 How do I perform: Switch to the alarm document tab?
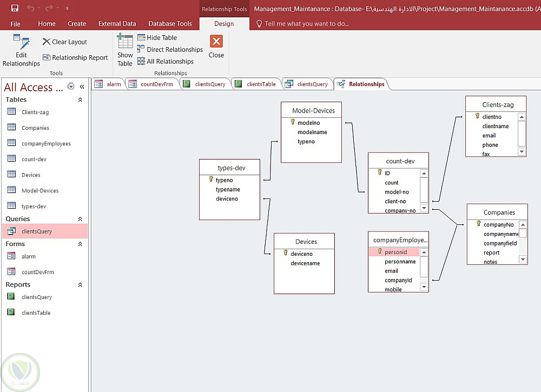108,84
